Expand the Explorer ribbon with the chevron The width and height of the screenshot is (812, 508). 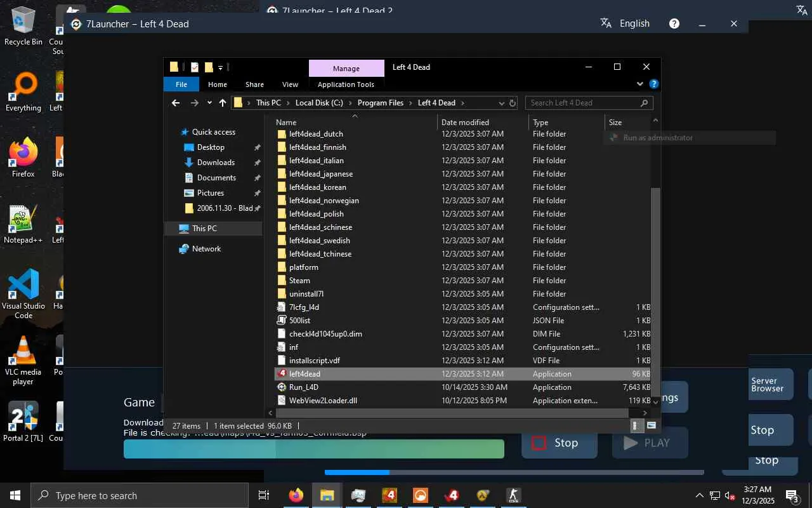640,84
